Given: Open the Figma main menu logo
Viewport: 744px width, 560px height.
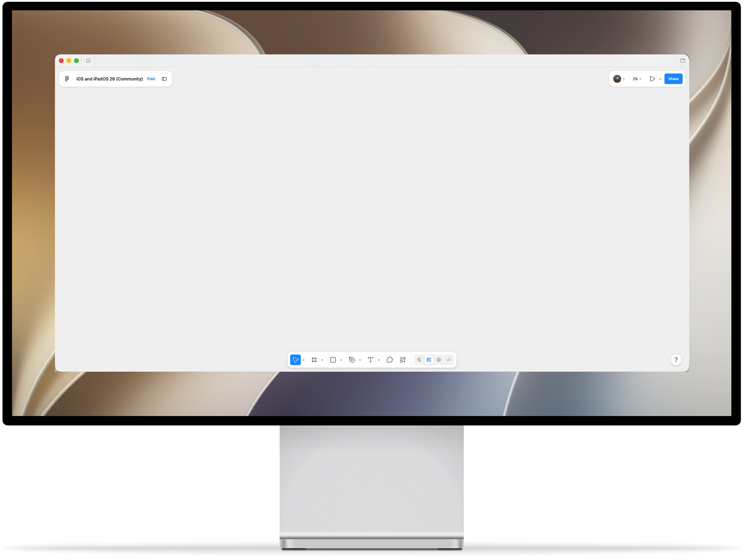Looking at the screenshot, I should coord(67,79).
